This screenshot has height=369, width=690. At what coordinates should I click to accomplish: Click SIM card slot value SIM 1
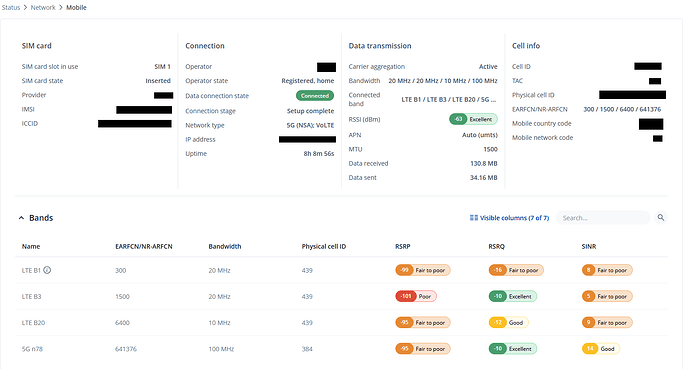pyautogui.click(x=162, y=66)
